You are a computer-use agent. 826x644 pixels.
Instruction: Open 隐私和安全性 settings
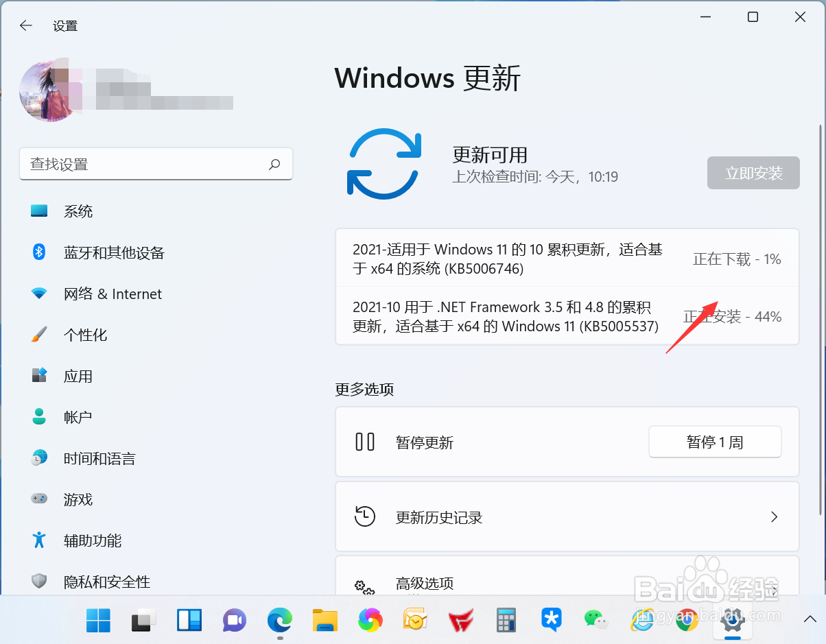point(107,582)
